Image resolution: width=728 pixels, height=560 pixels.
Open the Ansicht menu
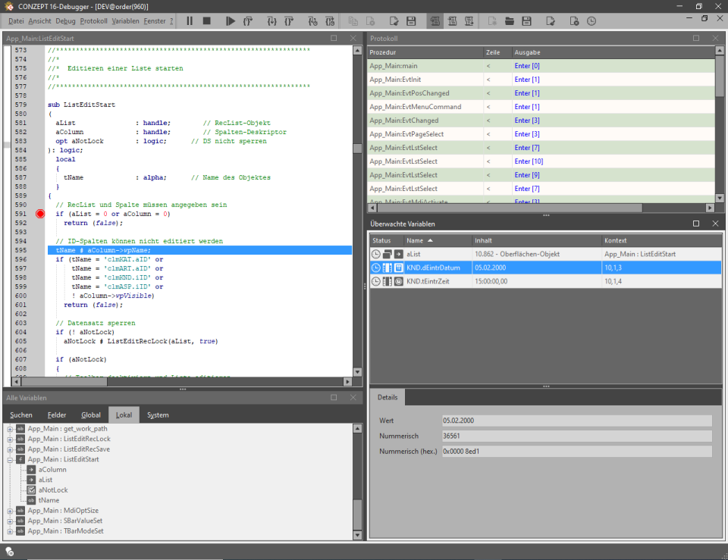(40, 21)
